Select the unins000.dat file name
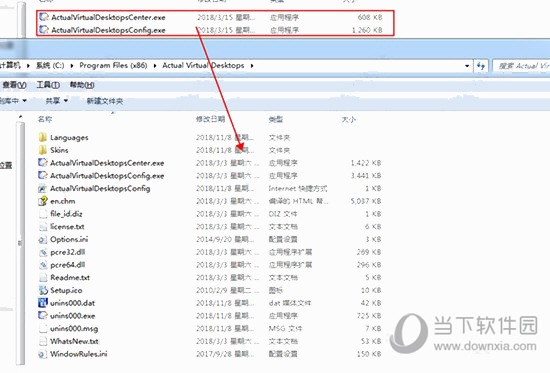550x373 pixels. 73,303
